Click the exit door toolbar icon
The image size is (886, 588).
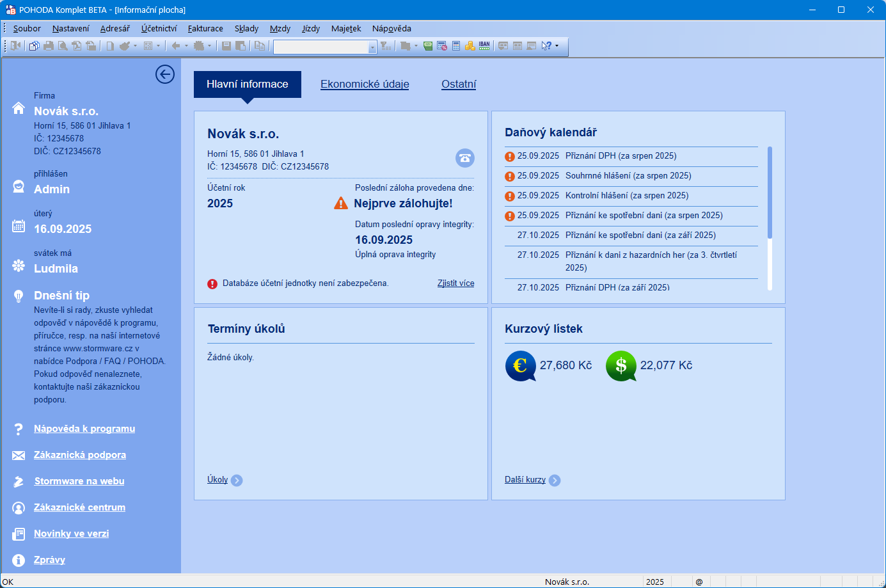16,46
